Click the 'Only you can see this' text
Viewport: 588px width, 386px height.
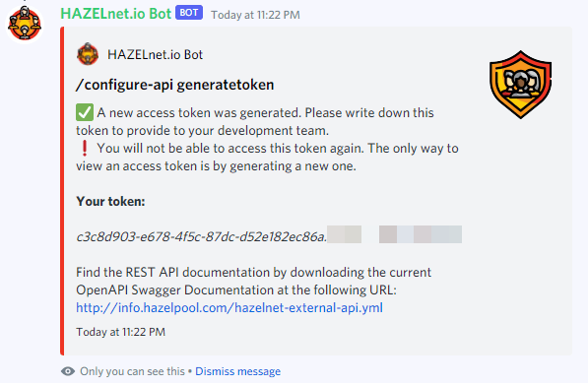[132, 371]
